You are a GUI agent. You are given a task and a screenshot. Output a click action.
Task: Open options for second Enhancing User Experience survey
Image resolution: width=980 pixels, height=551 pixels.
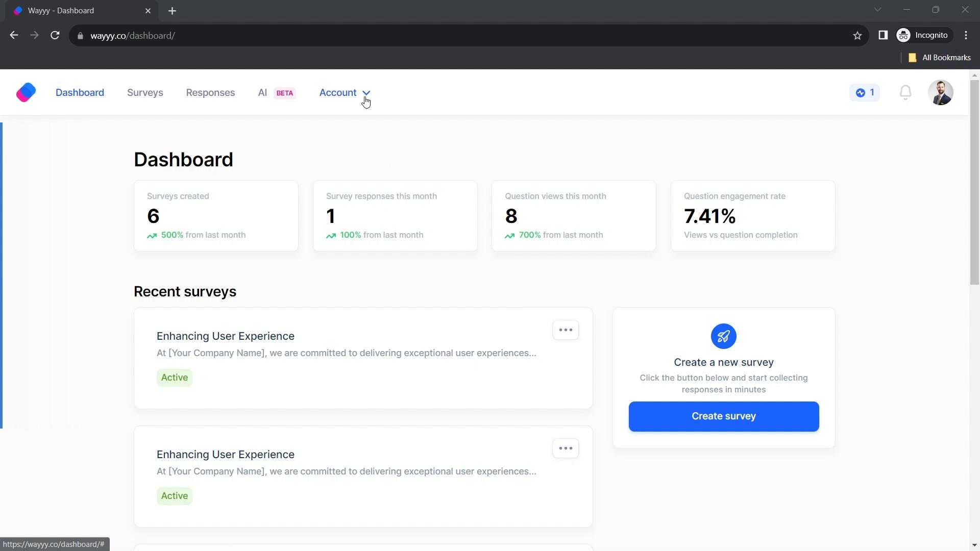[x=566, y=447]
